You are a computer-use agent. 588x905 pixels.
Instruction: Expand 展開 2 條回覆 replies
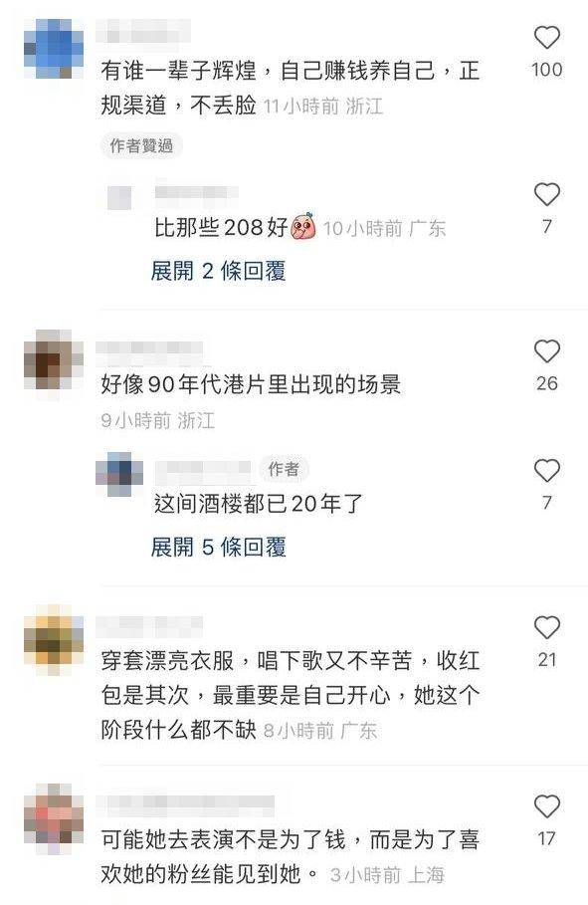[218, 271]
